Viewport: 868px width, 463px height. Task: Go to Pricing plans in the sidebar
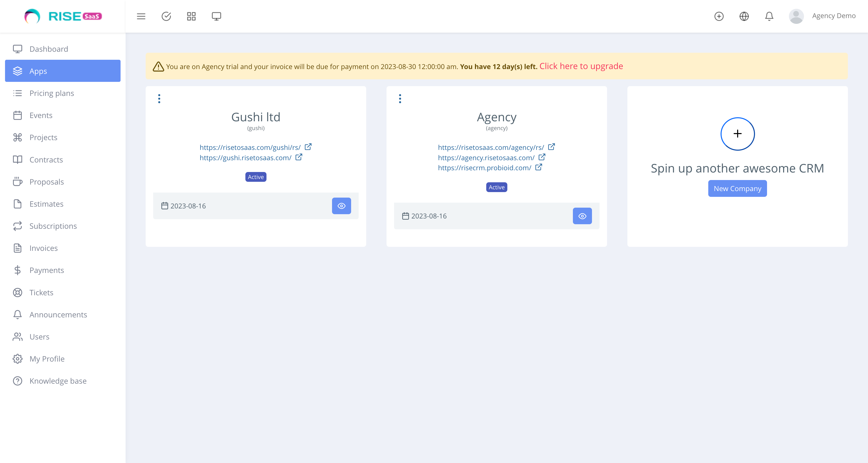click(51, 93)
